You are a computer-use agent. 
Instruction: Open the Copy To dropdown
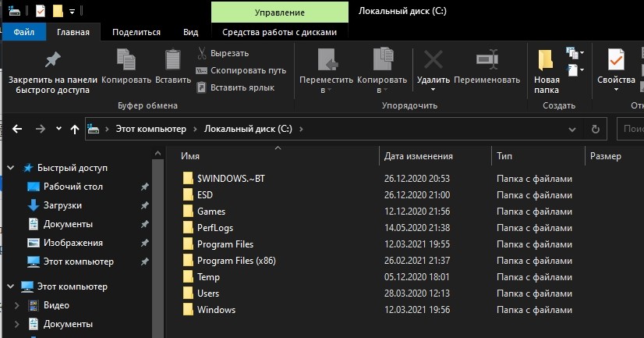(x=384, y=90)
